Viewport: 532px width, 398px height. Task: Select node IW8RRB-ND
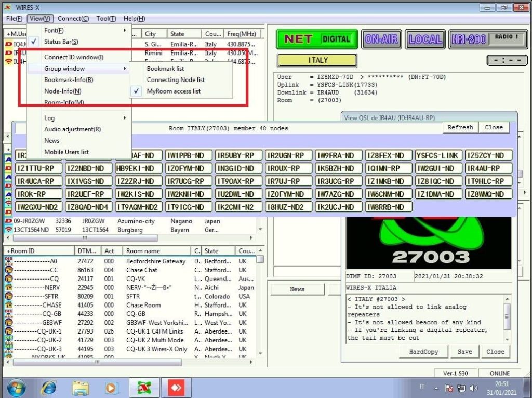pyautogui.click(x=389, y=207)
